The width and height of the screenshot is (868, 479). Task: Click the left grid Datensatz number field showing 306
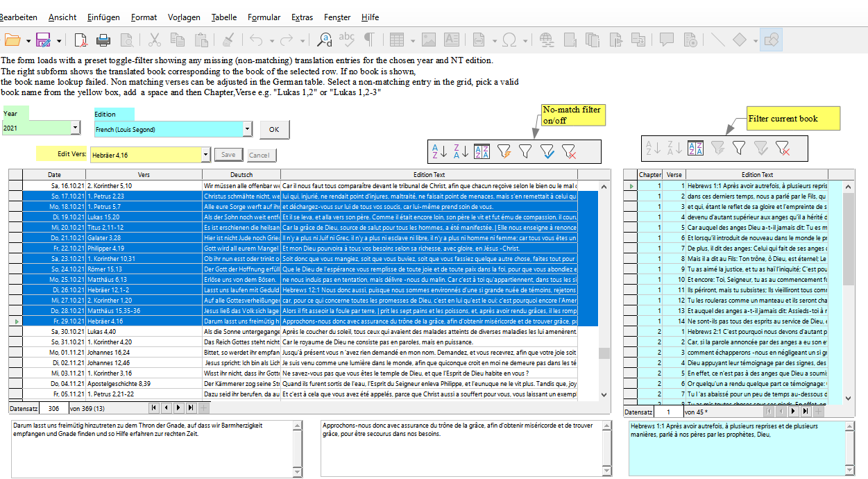point(53,408)
